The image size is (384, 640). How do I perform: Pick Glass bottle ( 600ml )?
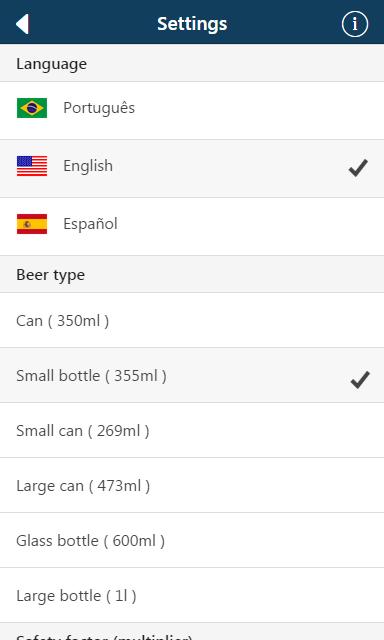point(192,540)
